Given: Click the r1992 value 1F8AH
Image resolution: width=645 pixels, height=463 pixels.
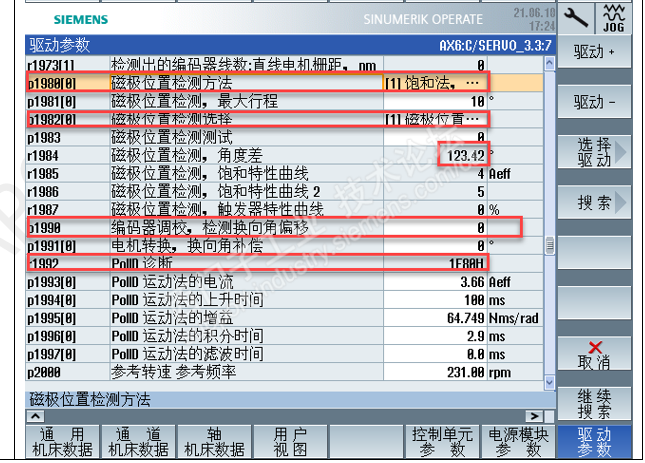Looking at the screenshot, I should click(466, 263).
